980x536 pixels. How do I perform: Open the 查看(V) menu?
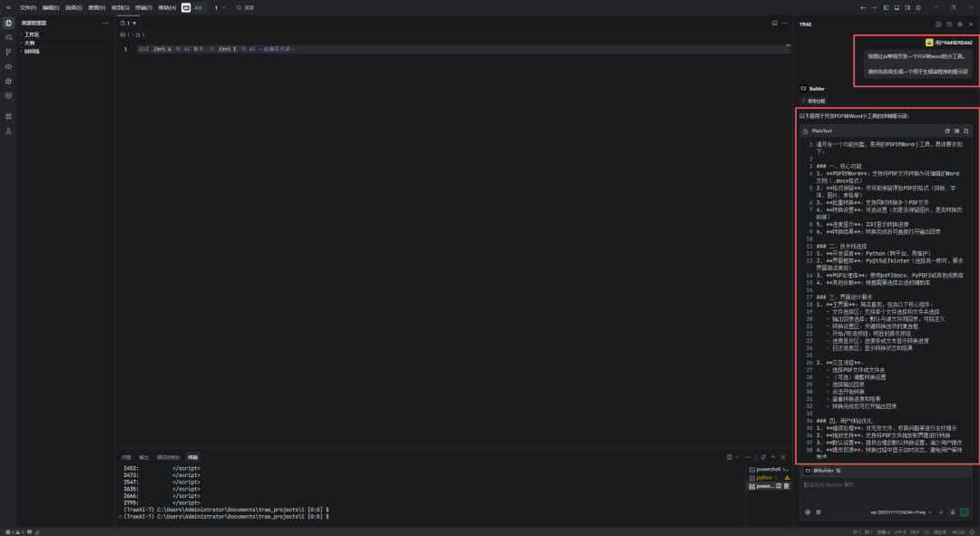point(97,7)
